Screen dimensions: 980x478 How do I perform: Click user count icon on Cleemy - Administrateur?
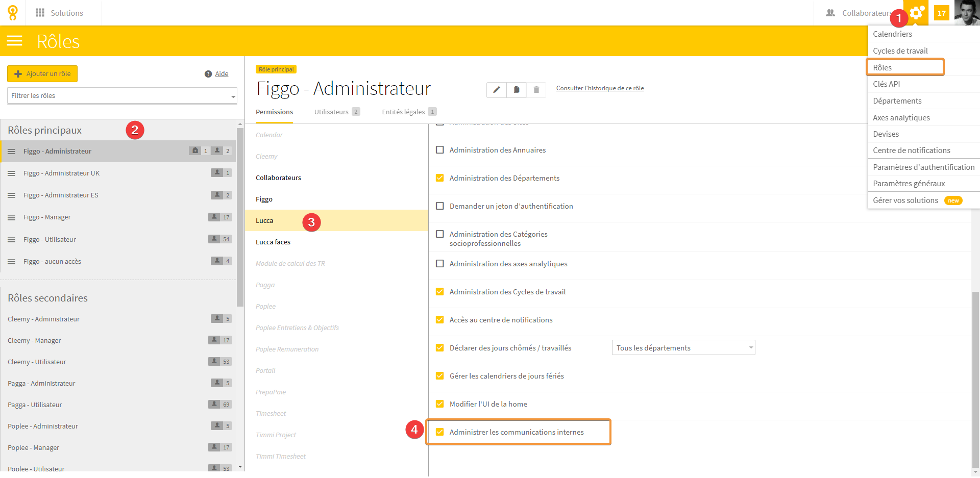pyautogui.click(x=217, y=318)
